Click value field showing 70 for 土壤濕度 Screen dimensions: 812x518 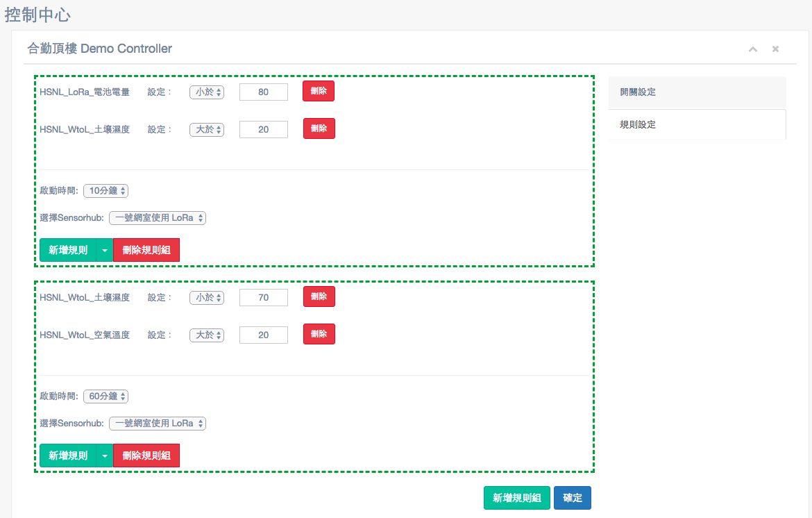[x=263, y=298]
